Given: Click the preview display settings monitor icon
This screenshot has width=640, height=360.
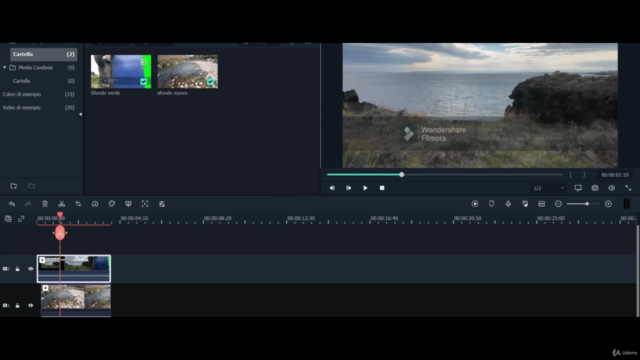Looking at the screenshot, I should pyautogui.click(x=578, y=188).
